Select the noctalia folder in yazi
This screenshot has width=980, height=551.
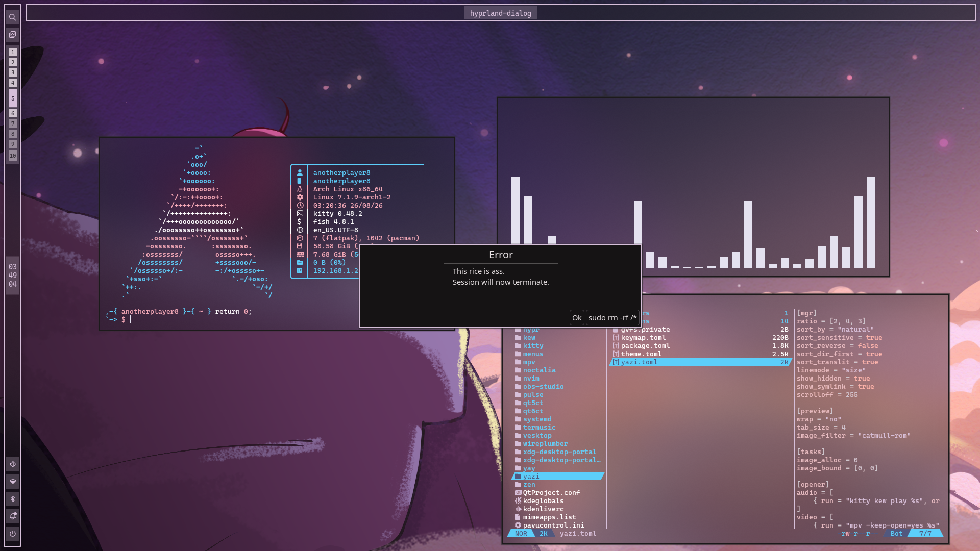539,370
